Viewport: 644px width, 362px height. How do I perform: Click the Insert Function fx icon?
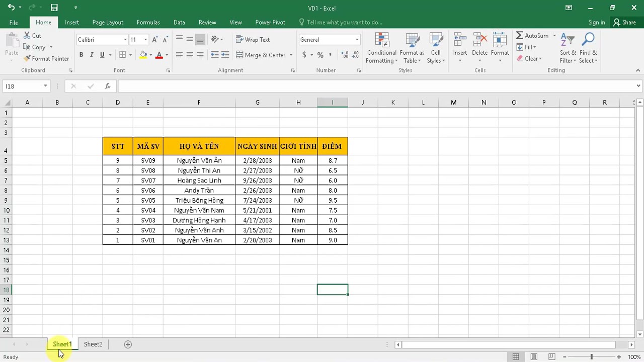click(107, 86)
